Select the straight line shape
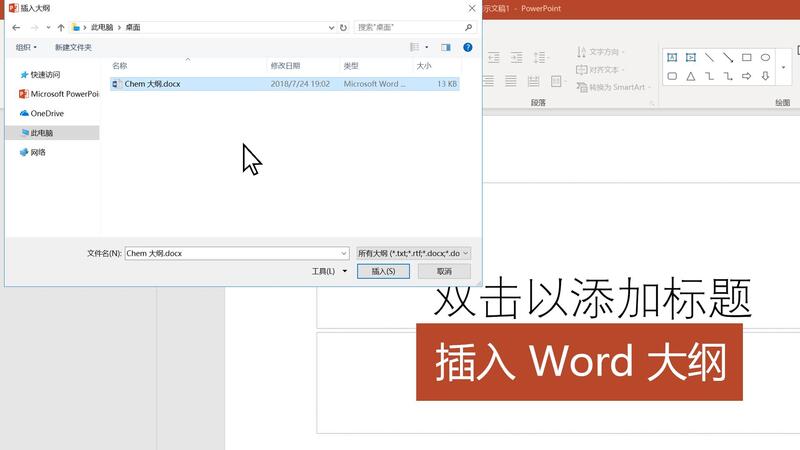This screenshot has height=450, width=800. coord(709,57)
